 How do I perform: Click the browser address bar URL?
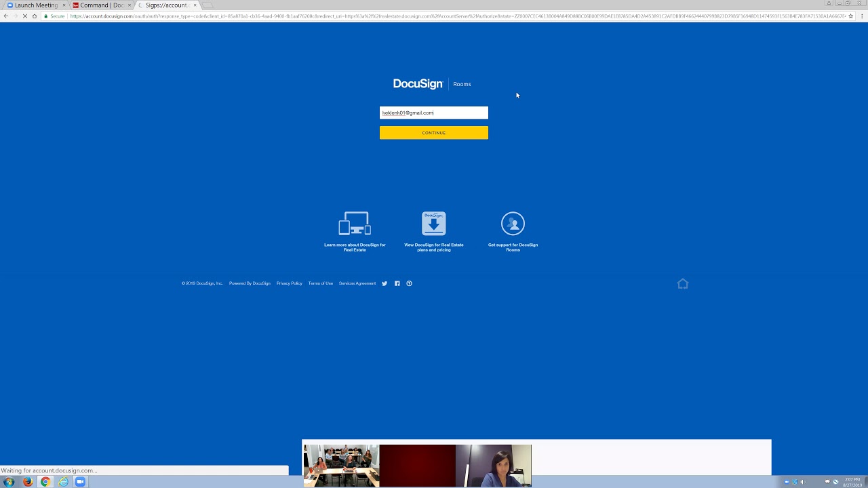click(458, 16)
